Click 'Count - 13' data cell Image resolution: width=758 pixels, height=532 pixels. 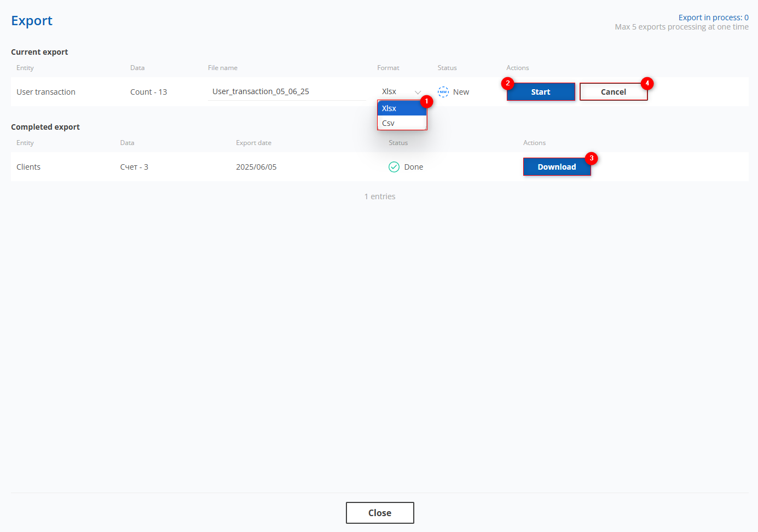(148, 92)
